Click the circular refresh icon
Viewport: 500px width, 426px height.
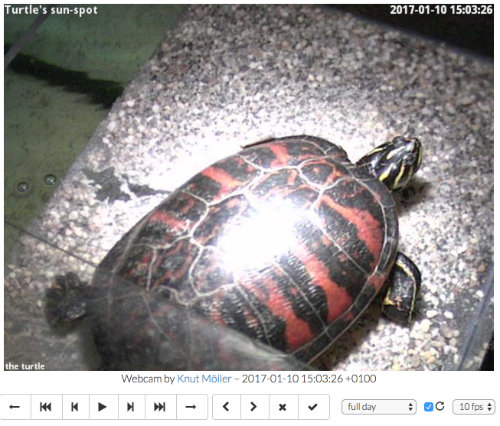[440, 406]
